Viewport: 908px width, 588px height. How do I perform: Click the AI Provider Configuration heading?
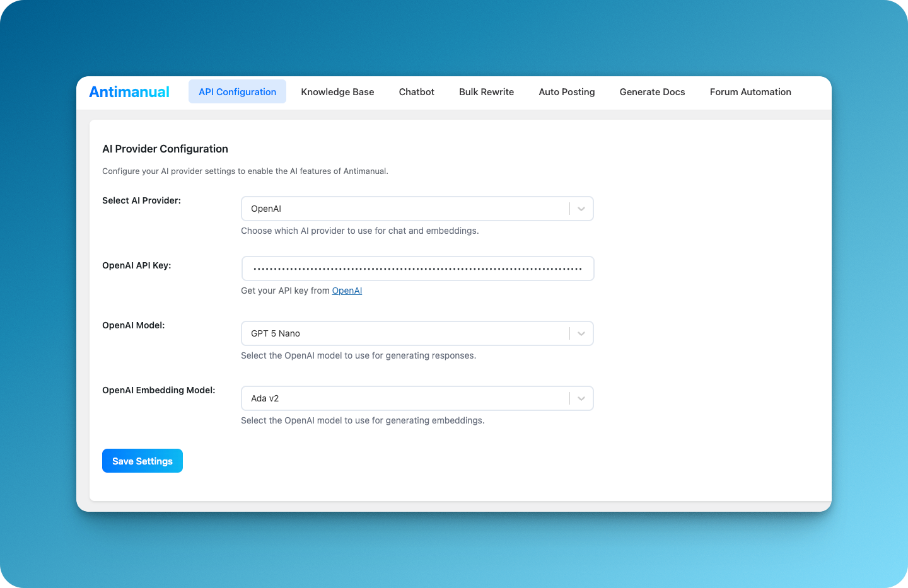[x=165, y=149]
